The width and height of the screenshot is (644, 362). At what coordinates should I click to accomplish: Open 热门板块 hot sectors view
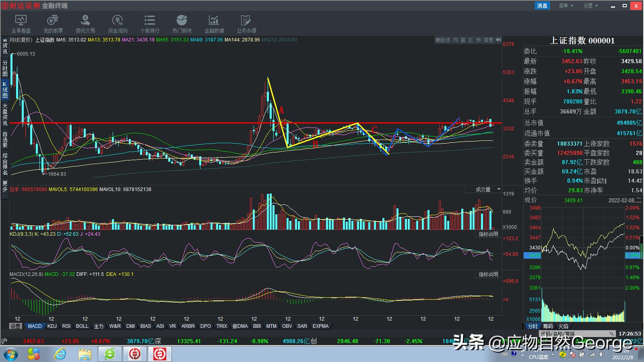[182, 23]
